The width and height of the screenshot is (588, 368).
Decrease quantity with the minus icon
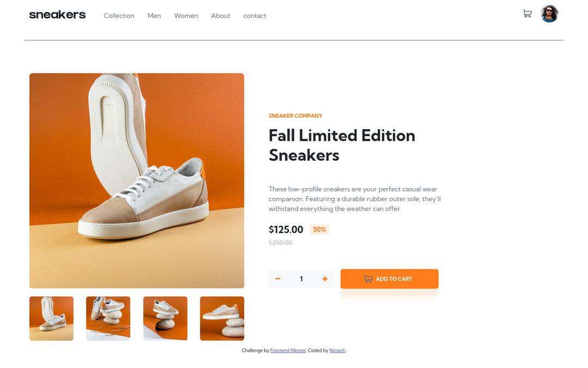[x=278, y=279]
